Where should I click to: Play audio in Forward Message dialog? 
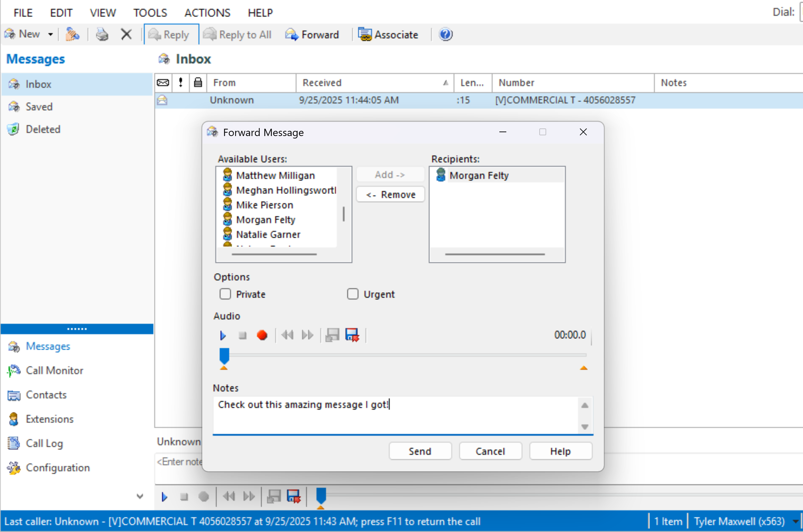point(223,335)
